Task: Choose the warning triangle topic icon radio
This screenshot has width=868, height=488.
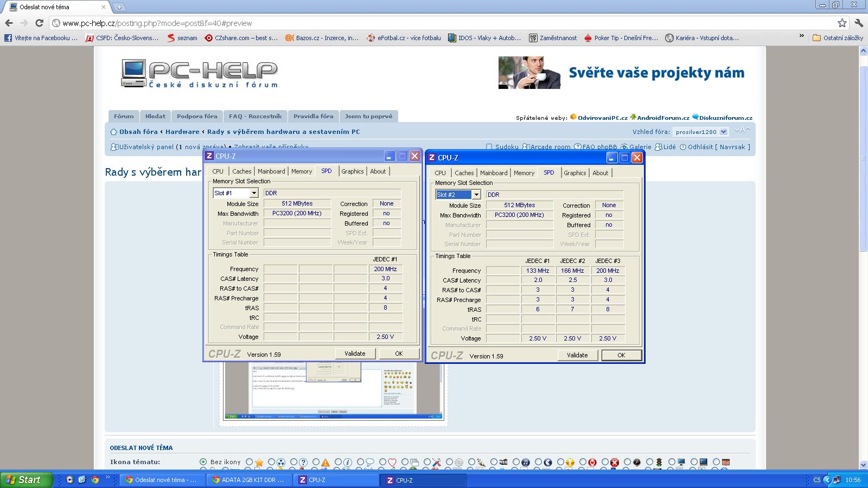Action: [x=316, y=462]
